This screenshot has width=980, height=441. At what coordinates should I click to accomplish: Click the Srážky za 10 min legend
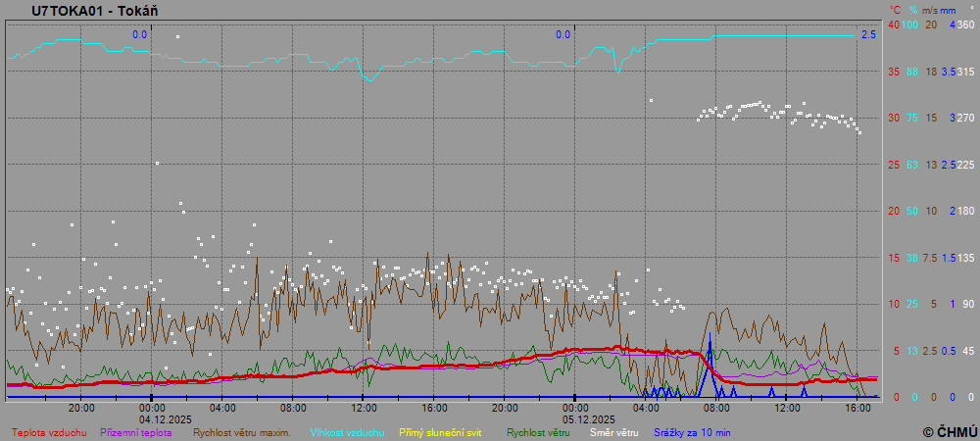click(692, 432)
